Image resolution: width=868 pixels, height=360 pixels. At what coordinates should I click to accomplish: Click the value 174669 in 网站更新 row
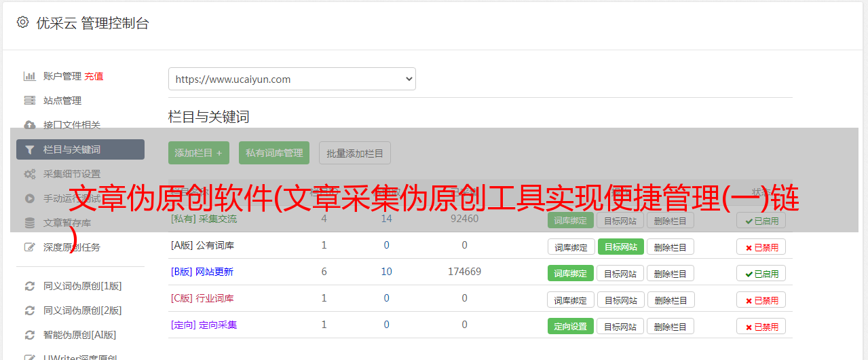pos(464,272)
